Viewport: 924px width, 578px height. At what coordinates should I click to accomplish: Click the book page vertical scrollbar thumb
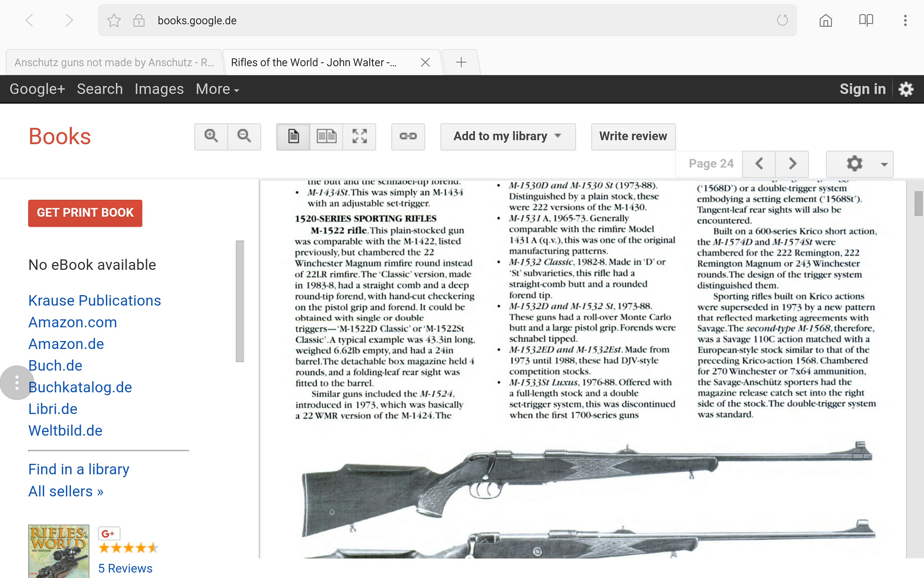pos(919,204)
